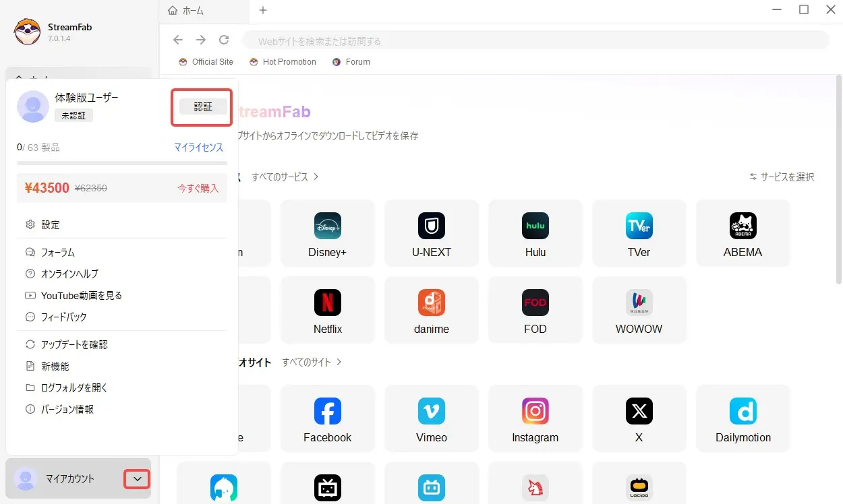Open the U-NEXT service tile
Image resolution: width=843 pixels, height=504 pixels.
tap(431, 233)
